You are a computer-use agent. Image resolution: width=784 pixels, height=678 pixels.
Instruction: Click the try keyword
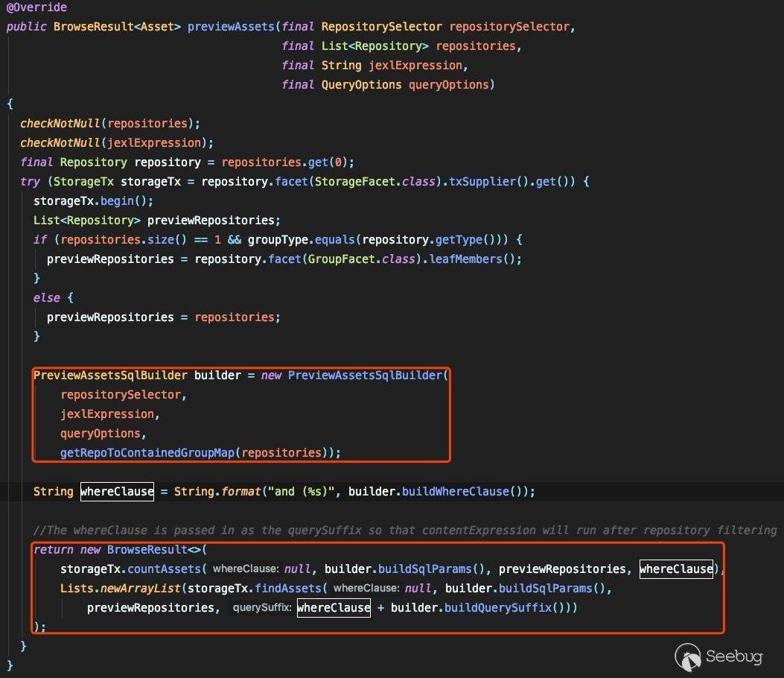coord(30,182)
